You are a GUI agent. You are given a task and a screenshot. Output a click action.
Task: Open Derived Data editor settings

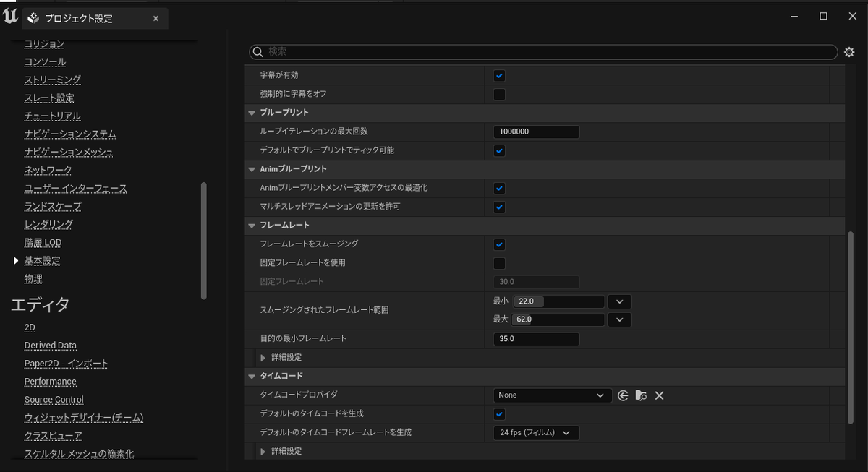[50, 346]
